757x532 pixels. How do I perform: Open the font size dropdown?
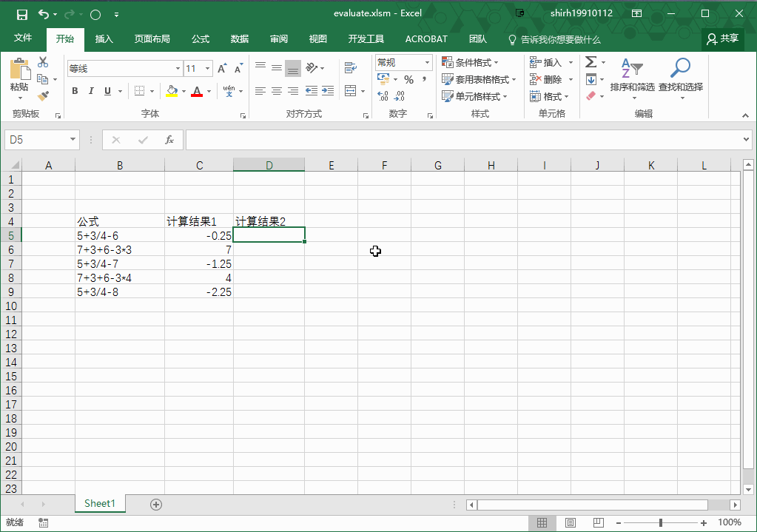208,69
